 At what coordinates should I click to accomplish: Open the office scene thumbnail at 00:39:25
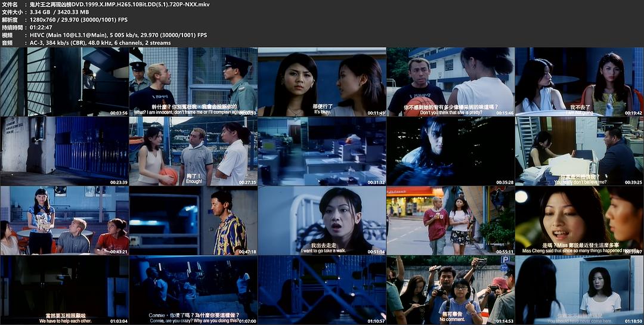[579, 151]
